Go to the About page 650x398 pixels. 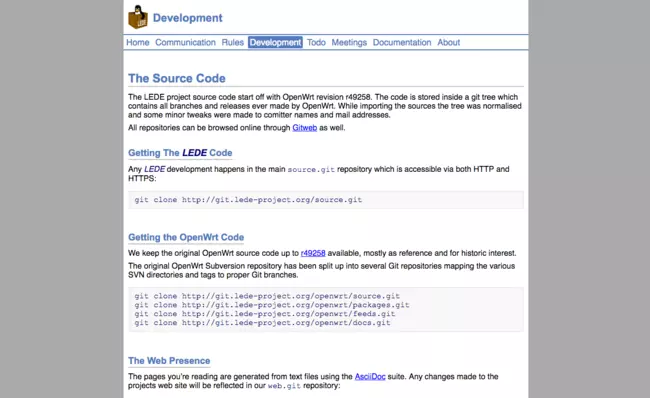point(449,42)
